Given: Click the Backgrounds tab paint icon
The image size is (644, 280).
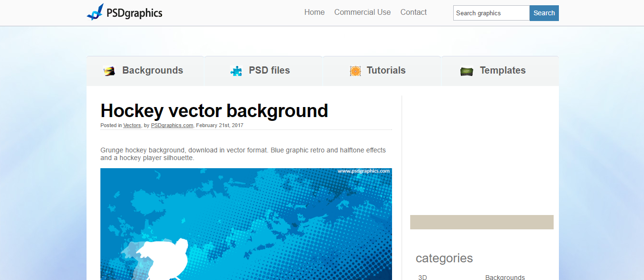Looking at the screenshot, I should click(x=109, y=71).
